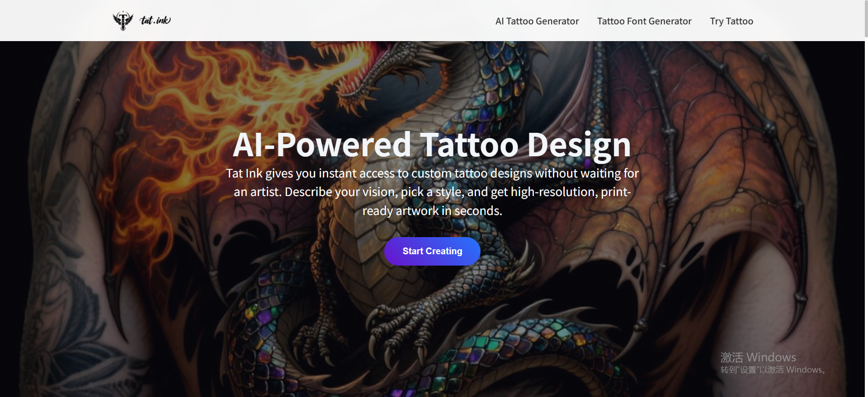Click the Start Creating button
868x397 pixels.
pyautogui.click(x=432, y=251)
